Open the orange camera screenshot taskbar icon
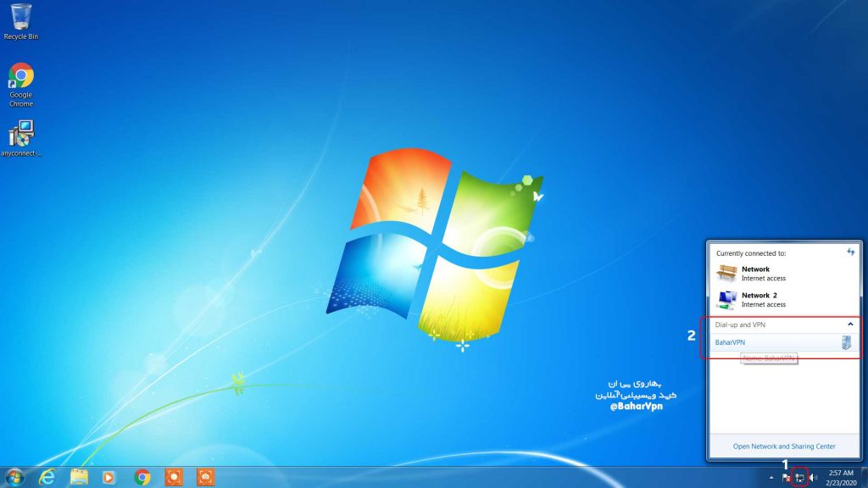The image size is (868, 488). (205, 477)
